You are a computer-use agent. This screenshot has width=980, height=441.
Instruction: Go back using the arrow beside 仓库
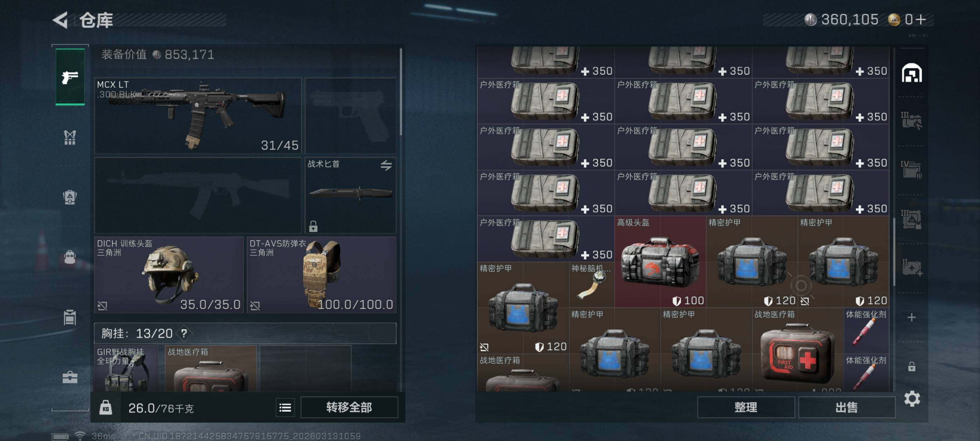(60, 20)
